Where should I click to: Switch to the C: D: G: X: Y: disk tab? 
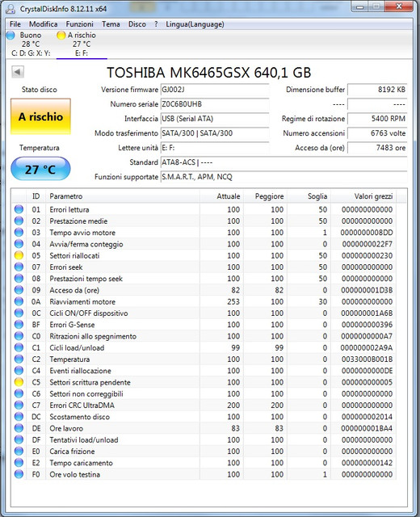31,44
